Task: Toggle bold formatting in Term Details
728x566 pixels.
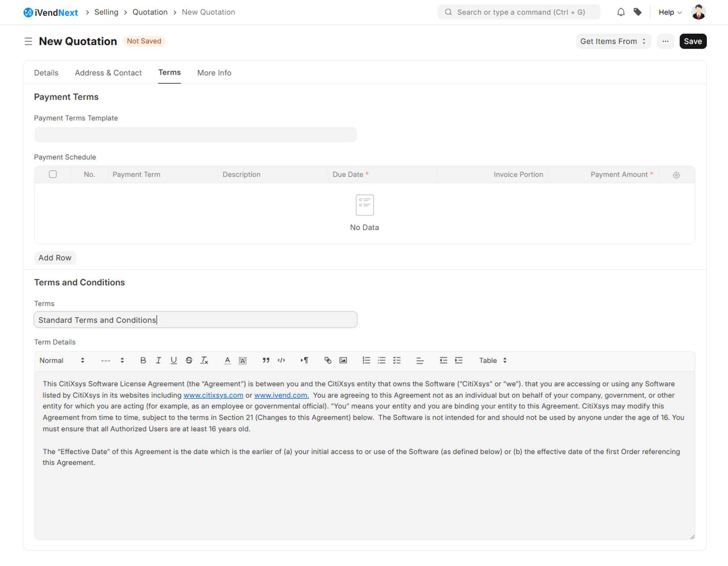Action: [143, 360]
